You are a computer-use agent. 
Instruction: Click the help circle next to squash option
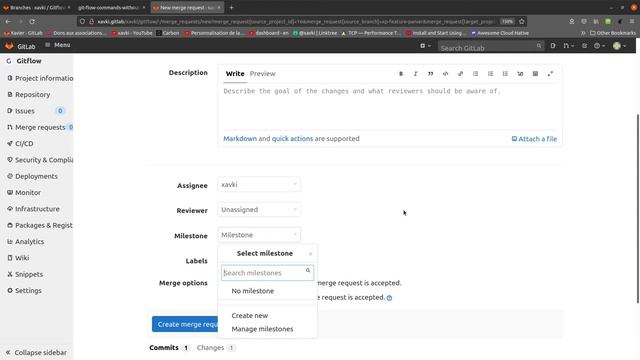pyautogui.click(x=389, y=298)
